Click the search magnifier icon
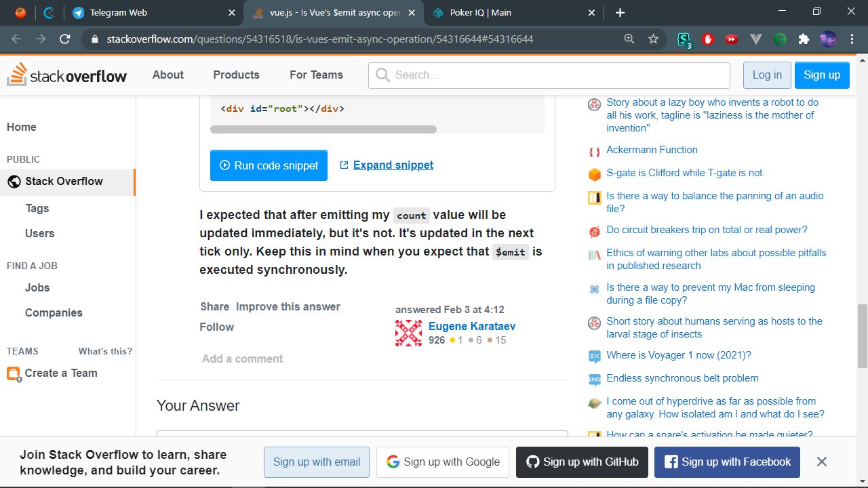This screenshot has height=488, width=868. point(382,75)
